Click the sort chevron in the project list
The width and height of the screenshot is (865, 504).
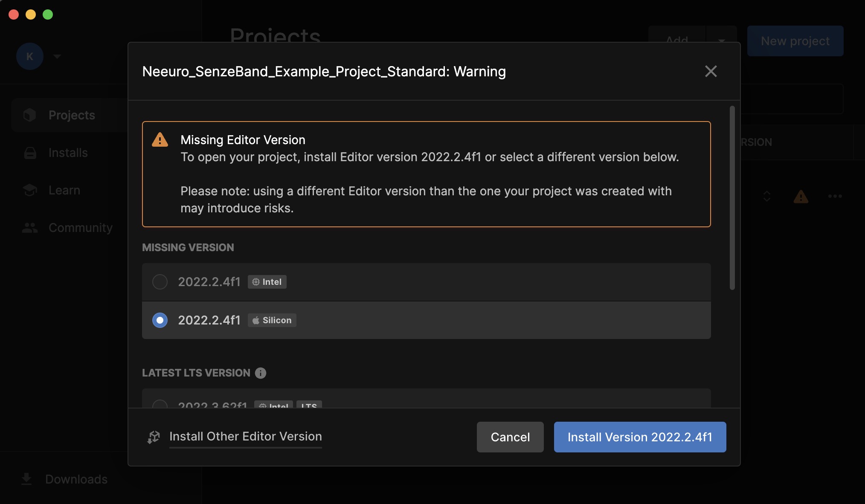766,197
